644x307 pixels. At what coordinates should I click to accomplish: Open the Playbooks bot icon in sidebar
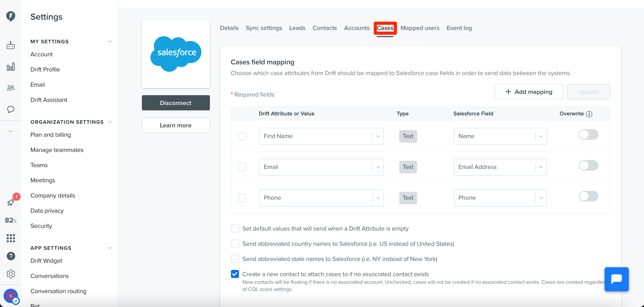(x=11, y=45)
